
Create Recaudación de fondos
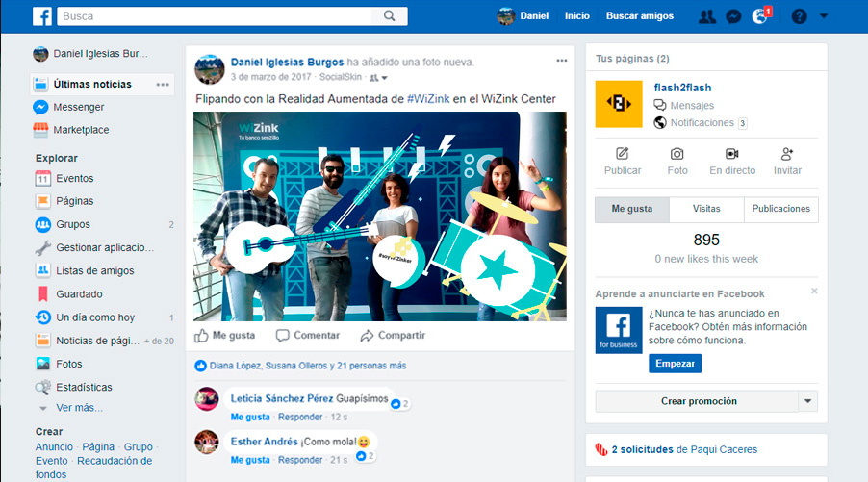(93, 468)
